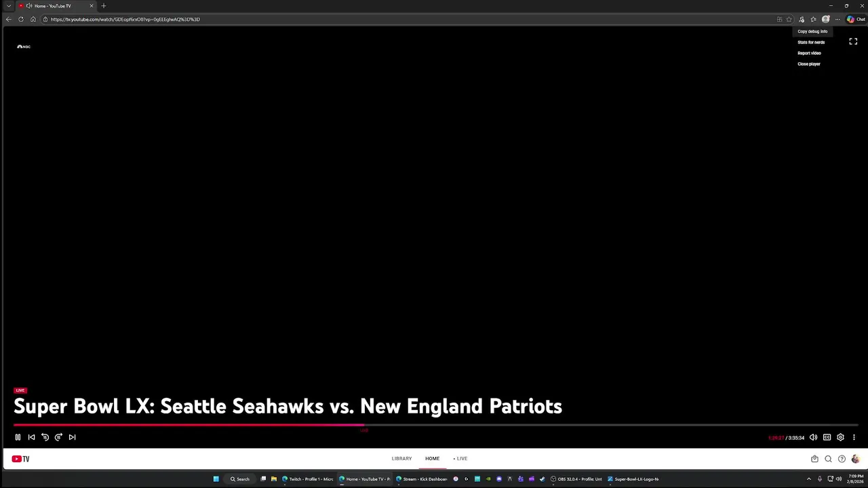Mute the player volume speaker icon
Viewport: 868px width, 488px height.
pos(813,437)
